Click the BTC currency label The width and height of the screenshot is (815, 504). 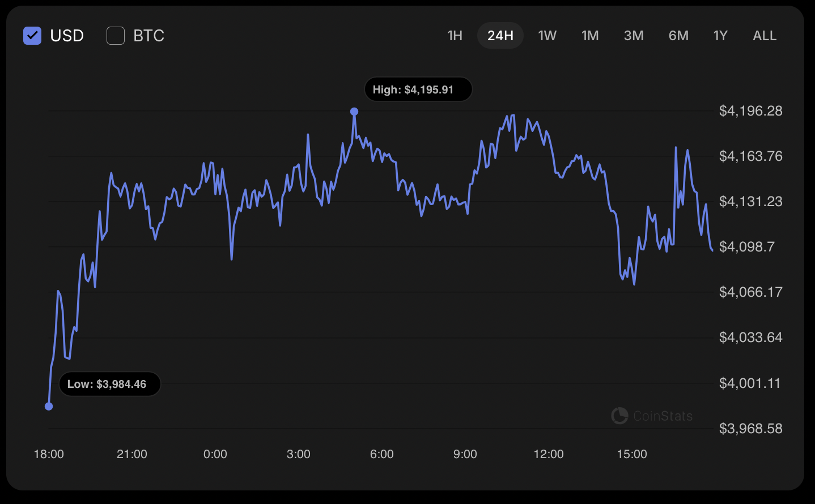148,36
